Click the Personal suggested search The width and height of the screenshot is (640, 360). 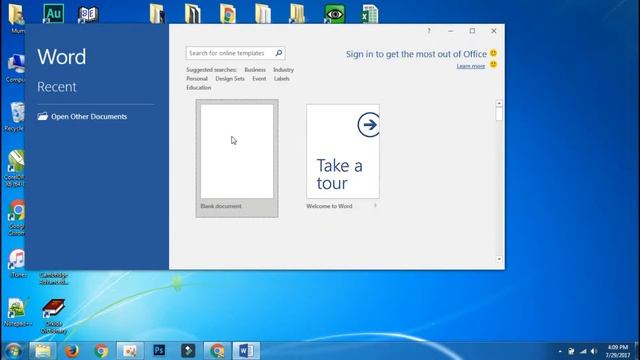click(x=197, y=78)
